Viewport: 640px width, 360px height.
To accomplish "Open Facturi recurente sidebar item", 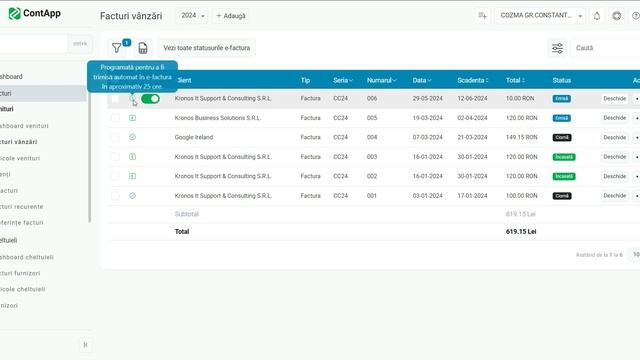I will [22, 207].
